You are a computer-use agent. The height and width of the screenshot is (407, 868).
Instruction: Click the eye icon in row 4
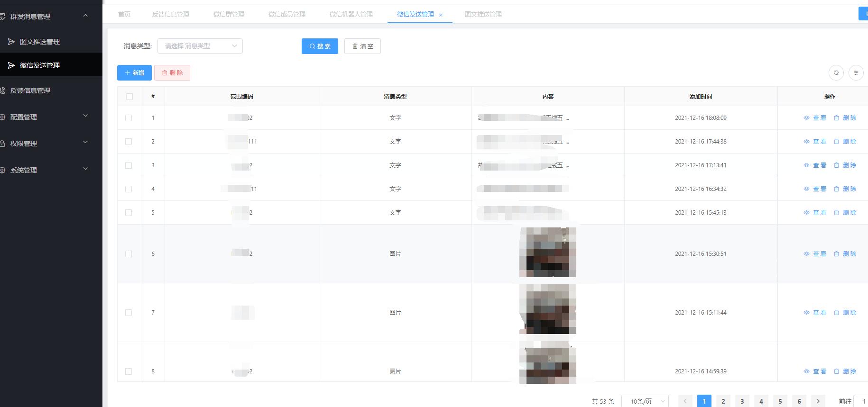point(806,189)
